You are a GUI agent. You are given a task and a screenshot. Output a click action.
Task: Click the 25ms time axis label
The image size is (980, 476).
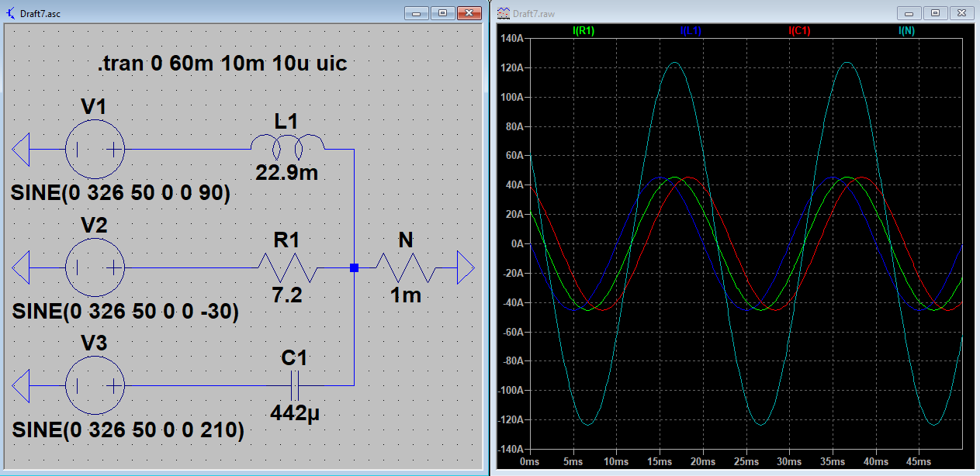click(746, 461)
